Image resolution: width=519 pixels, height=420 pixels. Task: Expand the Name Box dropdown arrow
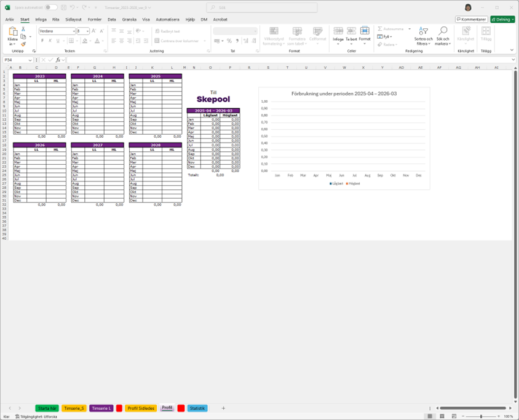pos(31,60)
